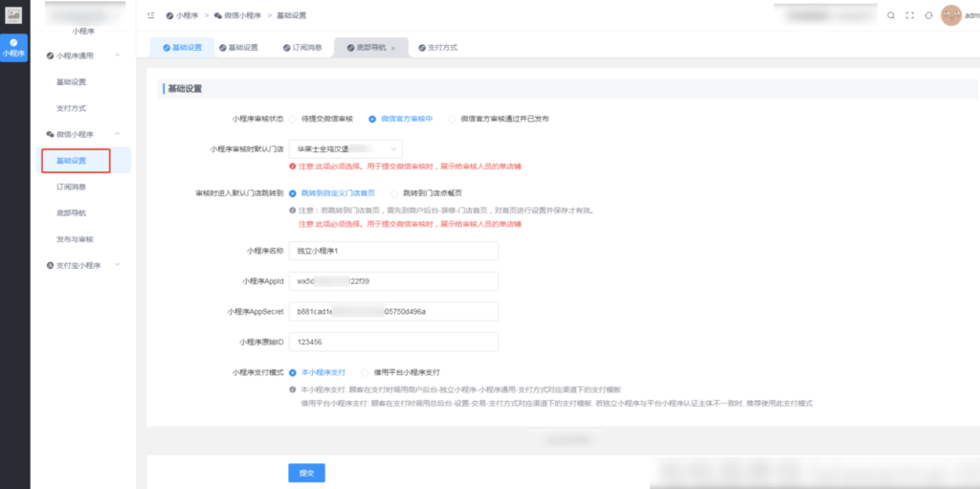Select the 微信官方审核通过并已发布 radio option
Viewport: 980px width, 489px height.
(x=452, y=119)
